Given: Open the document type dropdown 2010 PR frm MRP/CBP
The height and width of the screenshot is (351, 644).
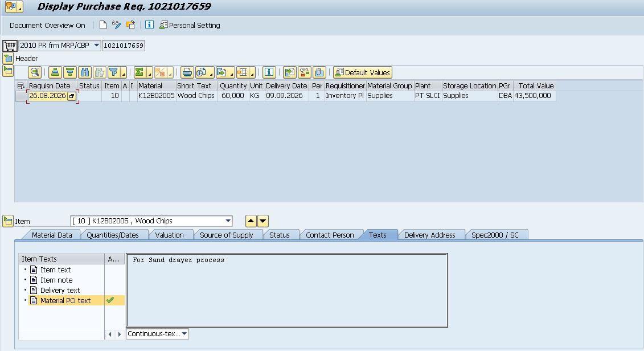Looking at the screenshot, I should pyautogui.click(x=60, y=45).
